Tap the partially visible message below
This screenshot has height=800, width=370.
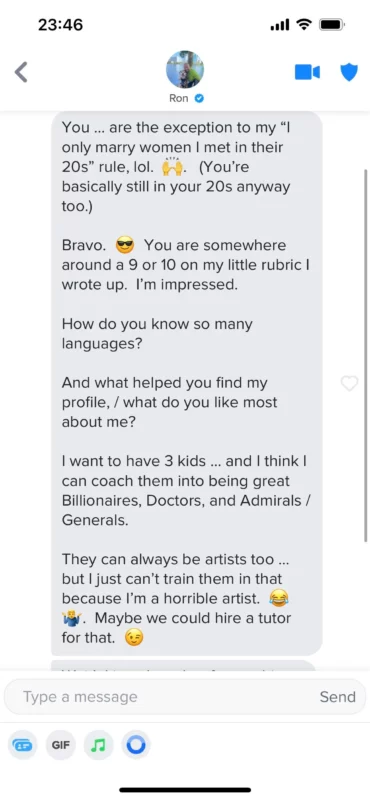[184, 664]
